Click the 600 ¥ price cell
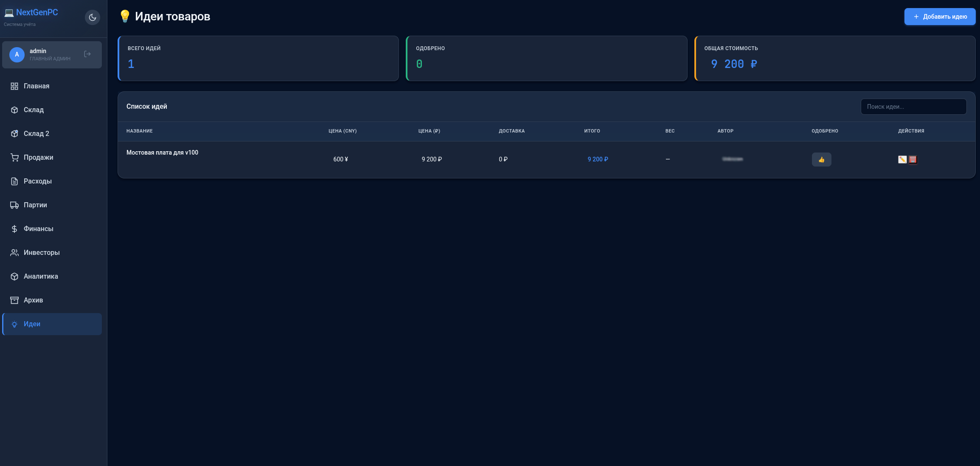Image resolution: width=980 pixels, height=466 pixels. click(x=340, y=159)
